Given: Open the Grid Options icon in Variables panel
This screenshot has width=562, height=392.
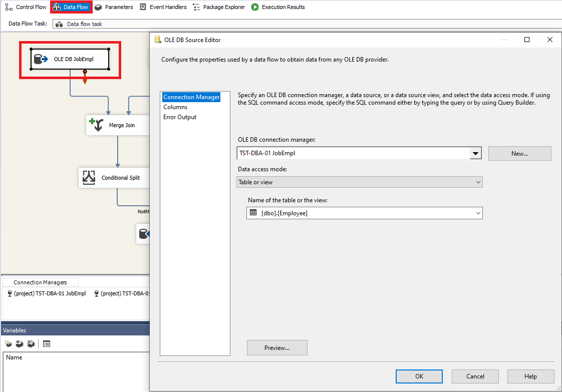Looking at the screenshot, I should pos(47,343).
